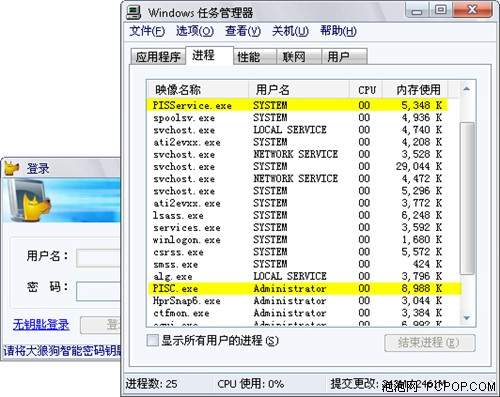Open the 用户 tab
Image resolution: width=500 pixels, height=397 pixels.
[x=344, y=57]
